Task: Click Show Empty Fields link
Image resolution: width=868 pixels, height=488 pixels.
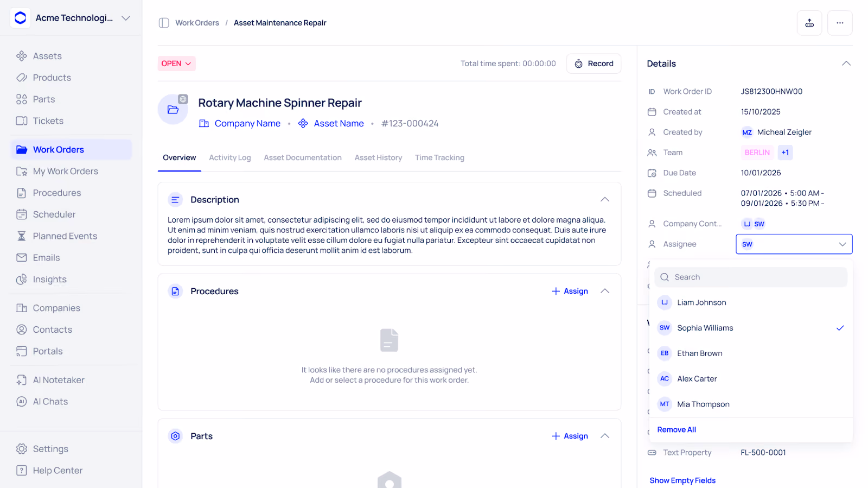Action: [x=682, y=480]
